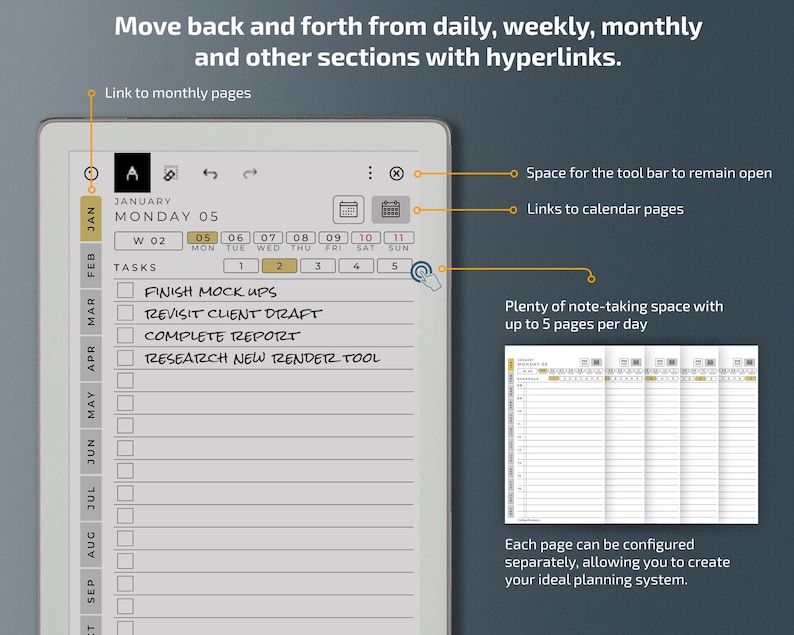Undo the last stroke
The height and width of the screenshot is (635, 794).
pyautogui.click(x=210, y=174)
